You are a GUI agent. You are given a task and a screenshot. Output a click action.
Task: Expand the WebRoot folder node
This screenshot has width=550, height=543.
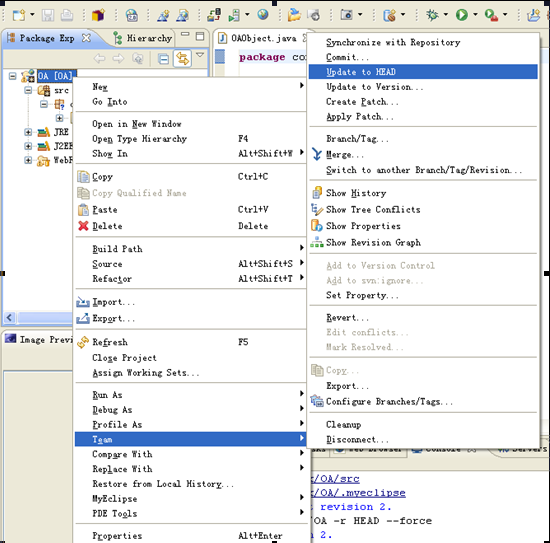coord(28,160)
